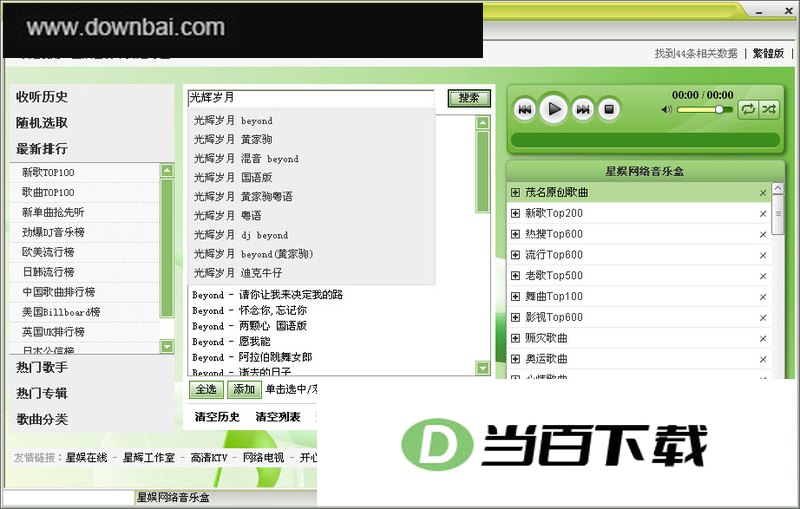
Task: Remove 茂名原创歌曲 from the list
Action: [x=763, y=193]
